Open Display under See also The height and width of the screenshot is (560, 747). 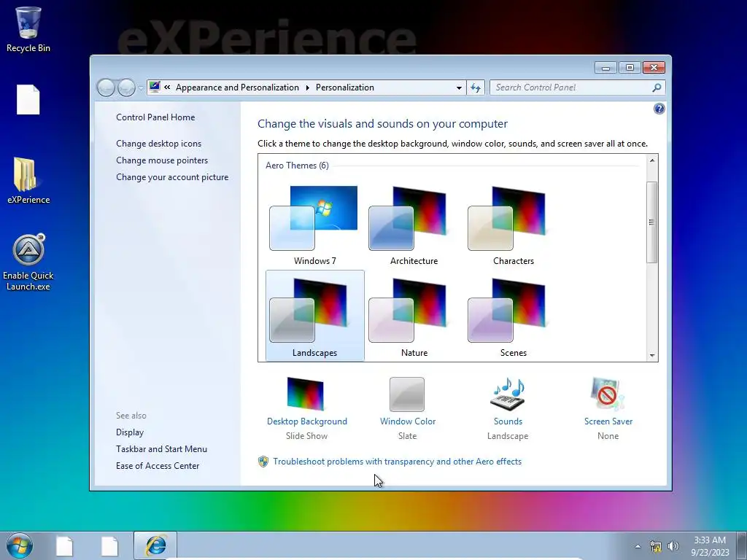click(x=130, y=432)
